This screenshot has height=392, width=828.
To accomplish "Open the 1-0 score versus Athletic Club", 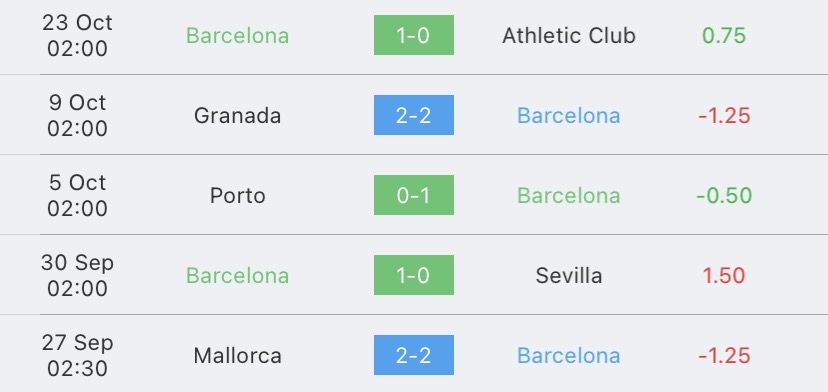I will click(413, 35).
